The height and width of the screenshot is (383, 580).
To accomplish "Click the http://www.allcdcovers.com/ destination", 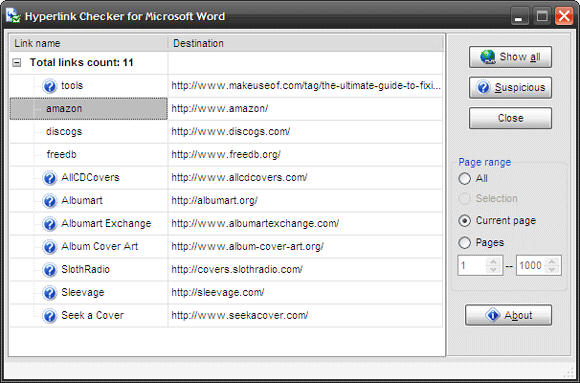I will click(x=239, y=178).
